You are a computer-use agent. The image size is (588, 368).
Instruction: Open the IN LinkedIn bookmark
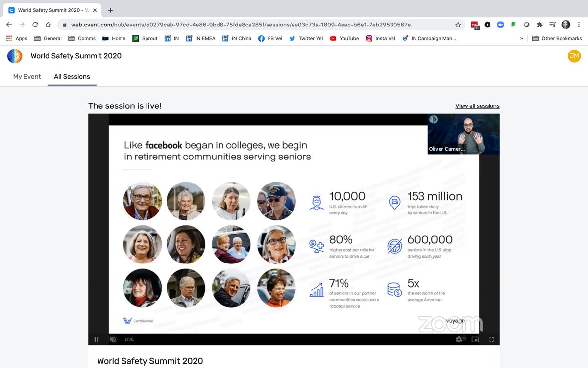click(x=171, y=38)
